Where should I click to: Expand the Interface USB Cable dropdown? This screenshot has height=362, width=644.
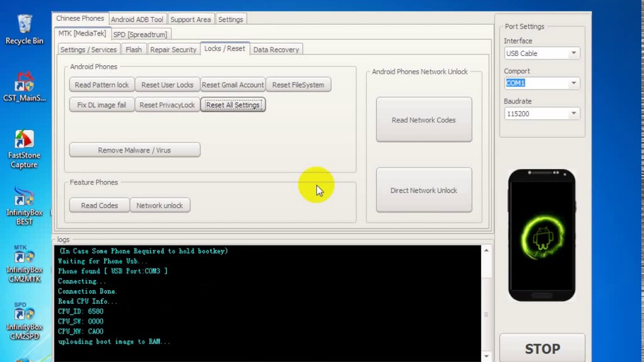coord(574,53)
